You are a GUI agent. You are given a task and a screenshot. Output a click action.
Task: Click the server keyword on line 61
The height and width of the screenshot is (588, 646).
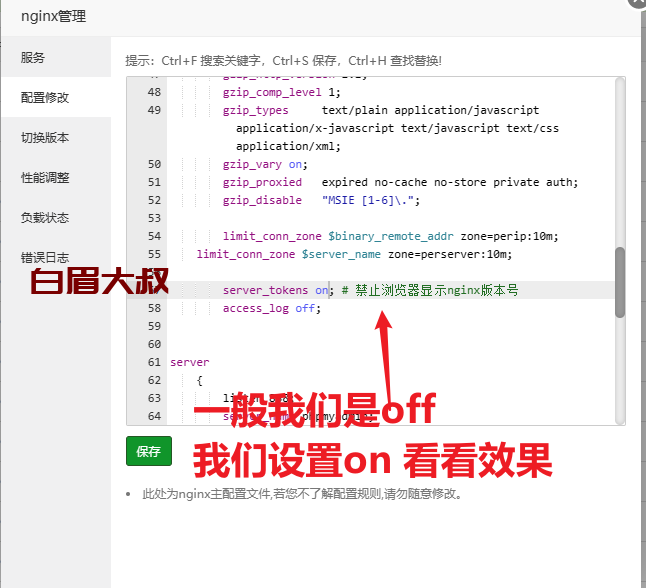click(x=190, y=363)
